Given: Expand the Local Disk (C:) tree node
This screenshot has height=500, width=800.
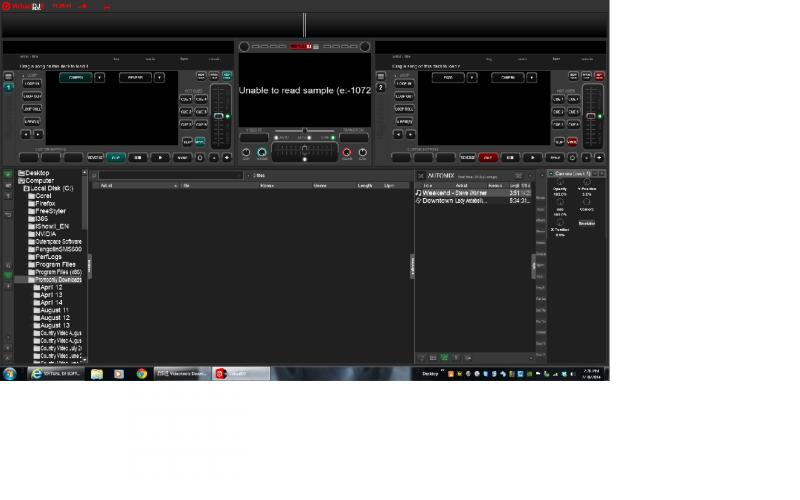Looking at the screenshot, I should [24, 188].
